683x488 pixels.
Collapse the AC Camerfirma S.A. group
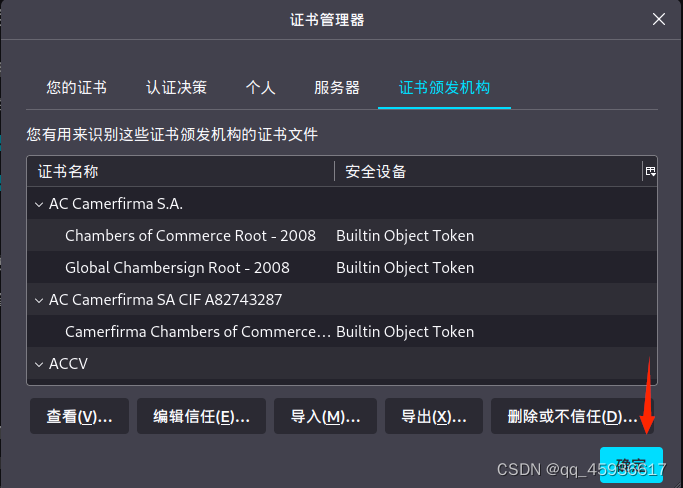pyautogui.click(x=39, y=204)
